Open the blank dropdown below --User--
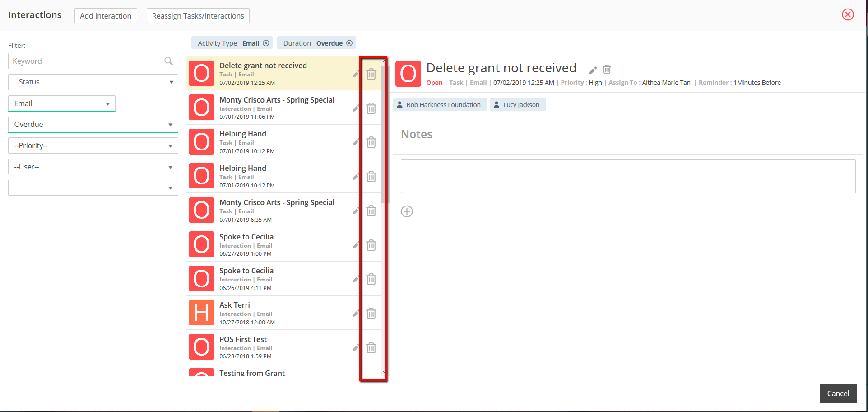Screen dimensions: 868x412 coord(93,188)
